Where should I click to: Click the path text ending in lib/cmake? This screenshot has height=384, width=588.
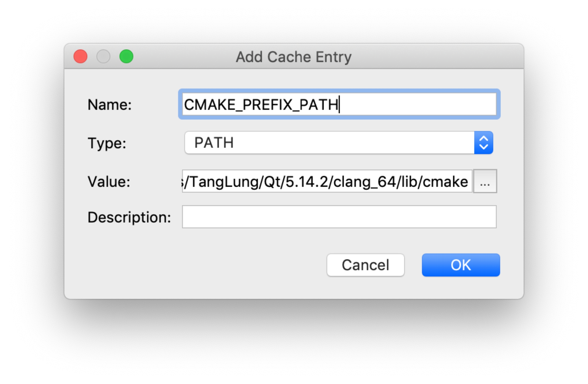coord(325,181)
